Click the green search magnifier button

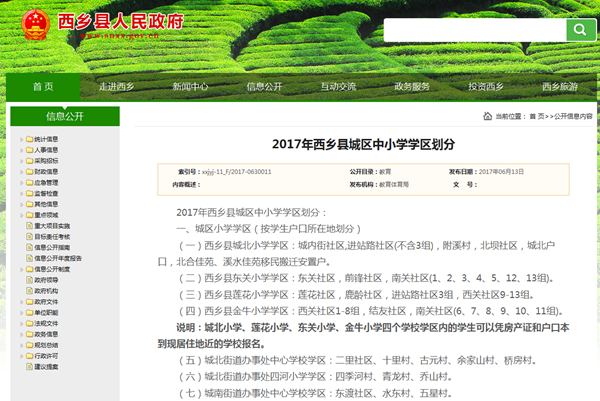tap(580, 30)
